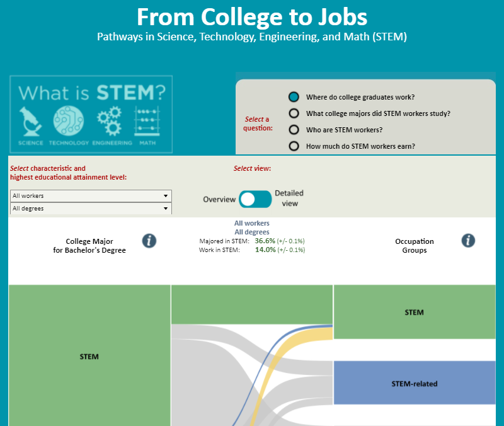Select the blue STEM-related occupation block
The height and width of the screenshot is (426, 504).
pos(414,383)
